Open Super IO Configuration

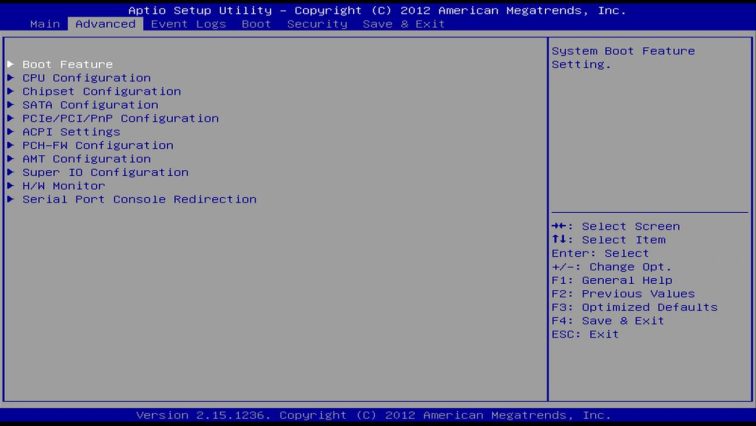[105, 172]
